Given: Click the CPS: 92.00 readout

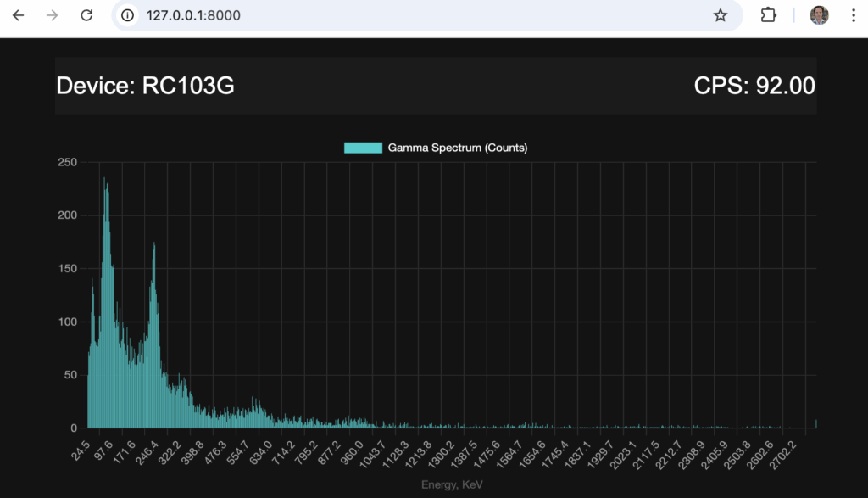Looking at the screenshot, I should (754, 86).
